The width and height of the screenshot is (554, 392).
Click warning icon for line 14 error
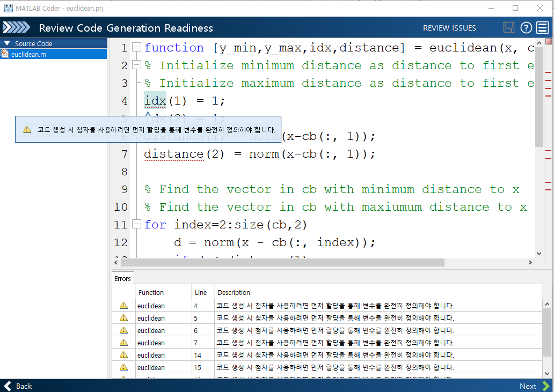tap(123, 355)
